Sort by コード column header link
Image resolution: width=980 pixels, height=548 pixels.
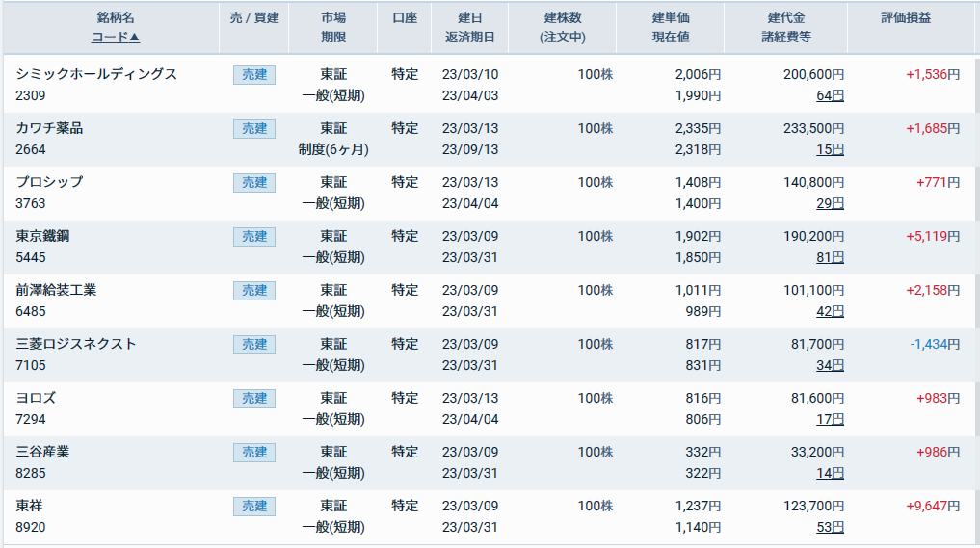pyautogui.click(x=116, y=37)
